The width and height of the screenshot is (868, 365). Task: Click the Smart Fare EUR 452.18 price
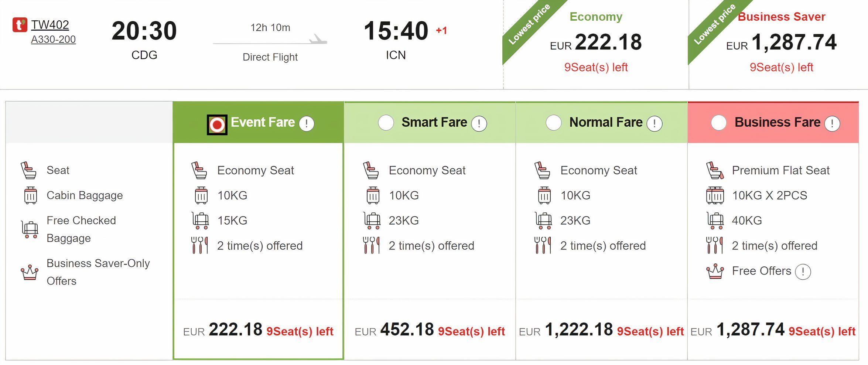[x=407, y=330]
